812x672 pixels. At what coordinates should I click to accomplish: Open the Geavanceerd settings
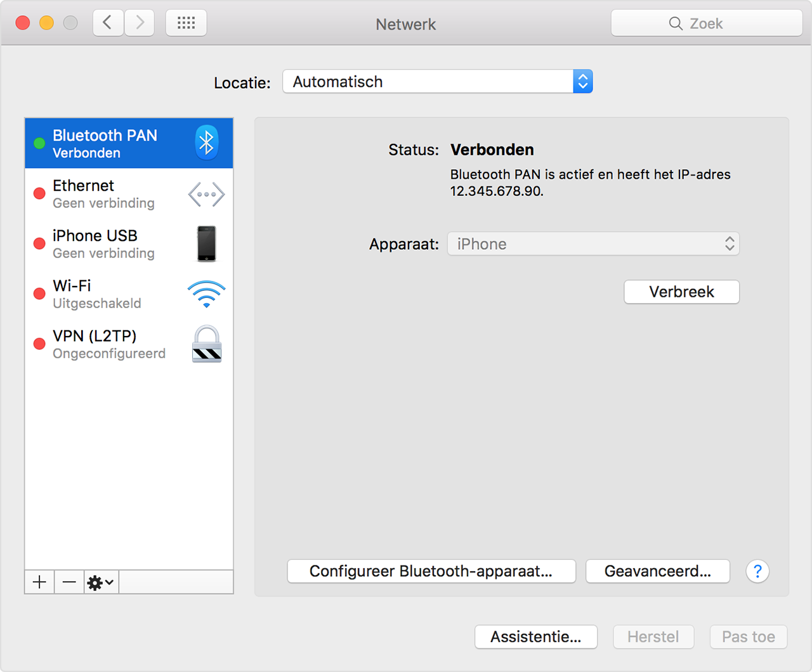pyautogui.click(x=657, y=571)
